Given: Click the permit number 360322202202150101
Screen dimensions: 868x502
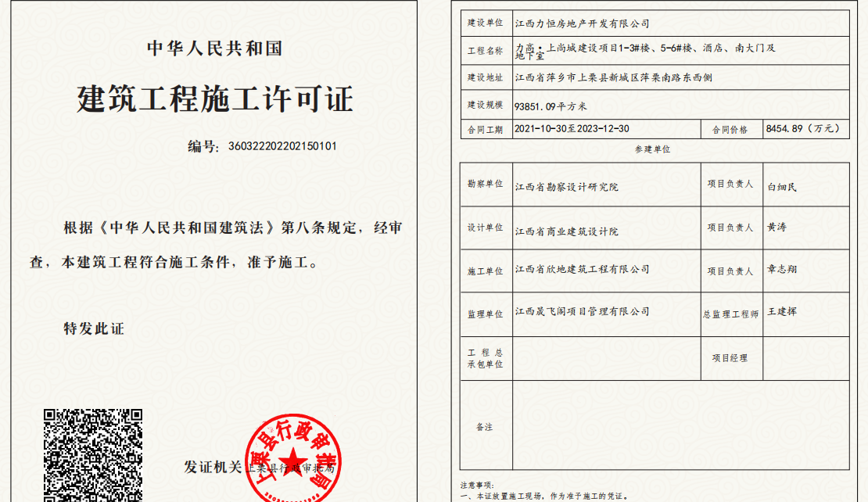Looking at the screenshot, I should [282, 146].
